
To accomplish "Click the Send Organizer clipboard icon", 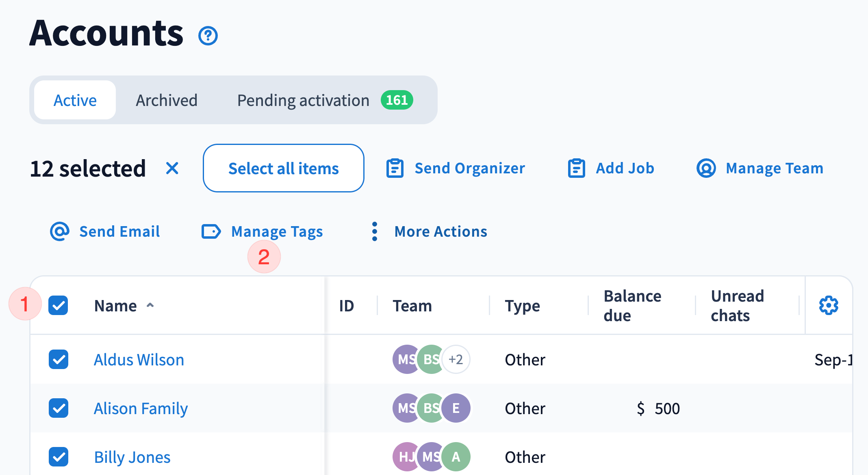I will (395, 168).
